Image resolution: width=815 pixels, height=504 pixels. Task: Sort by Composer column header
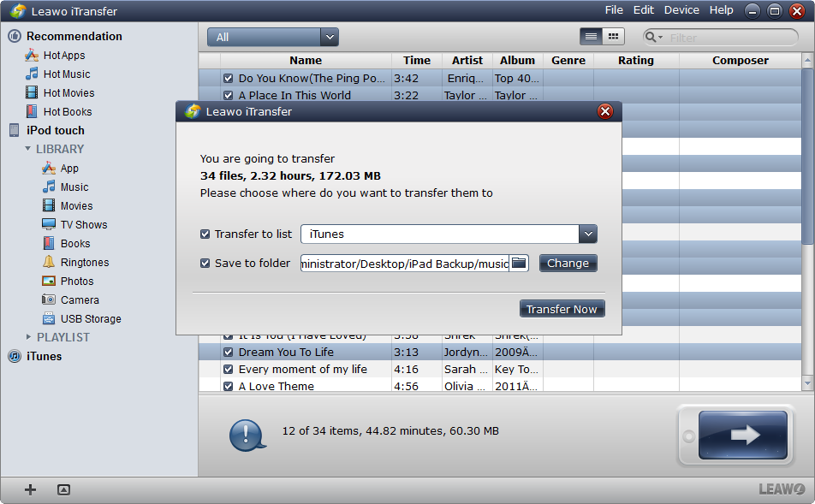(741, 60)
